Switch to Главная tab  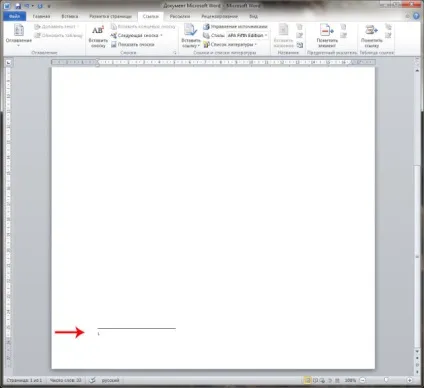click(41, 16)
